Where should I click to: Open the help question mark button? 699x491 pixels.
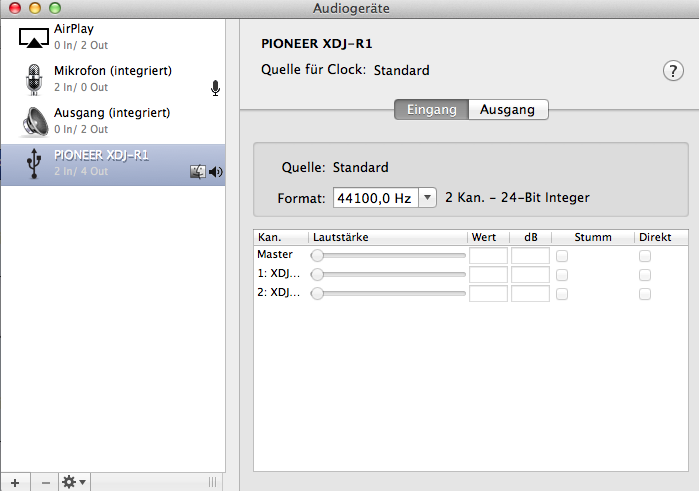(x=672, y=70)
